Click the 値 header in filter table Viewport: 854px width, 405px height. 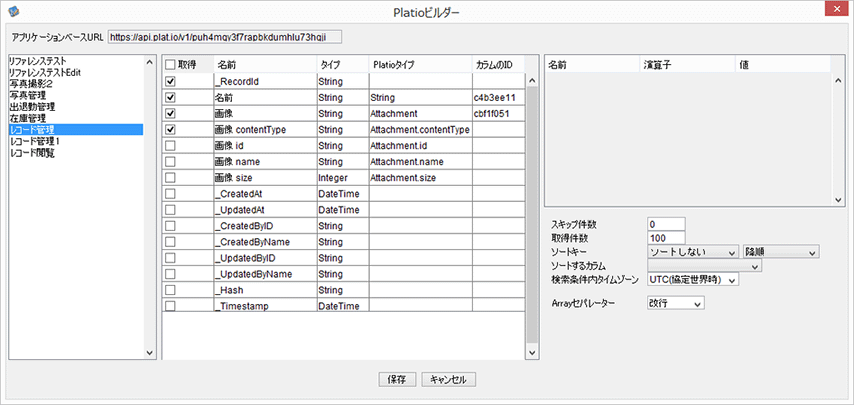click(x=783, y=65)
